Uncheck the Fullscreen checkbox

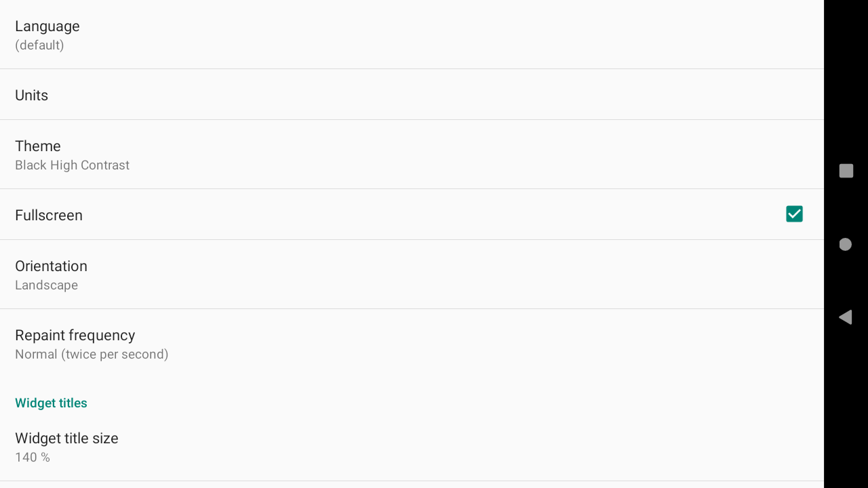(794, 214)
